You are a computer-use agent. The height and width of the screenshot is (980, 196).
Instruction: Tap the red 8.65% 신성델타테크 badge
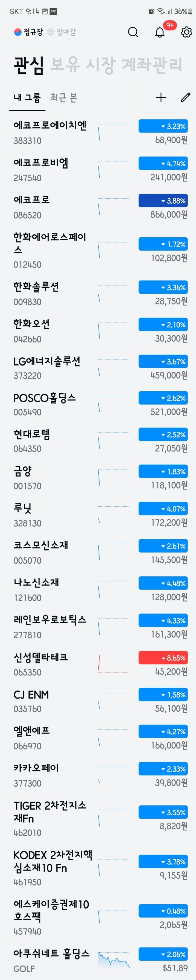tap(163, 658)
